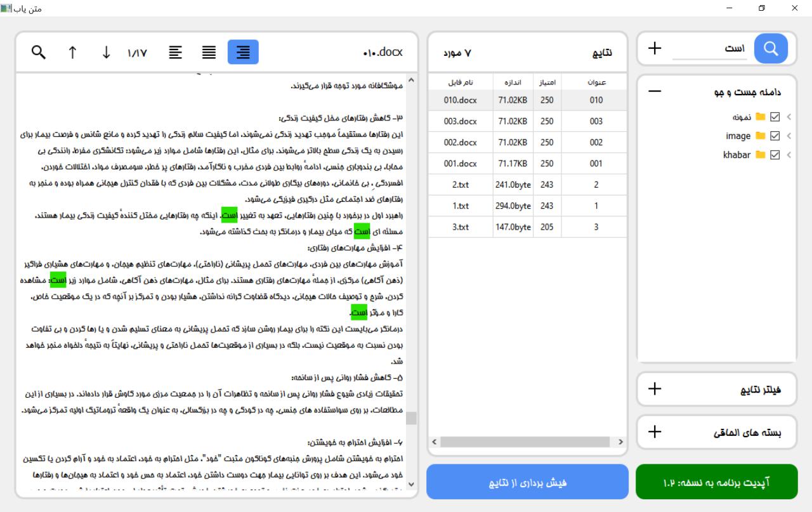Toggle the نمونه folder checkbox
This screenshot has width=812, height=512.
[x=774, y=117]
